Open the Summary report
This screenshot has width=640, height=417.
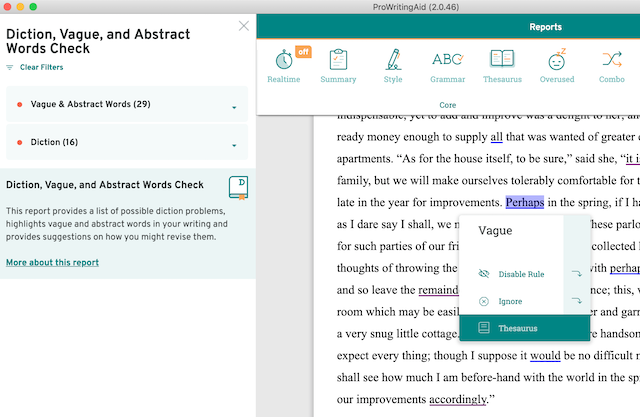tap(338, 66)
